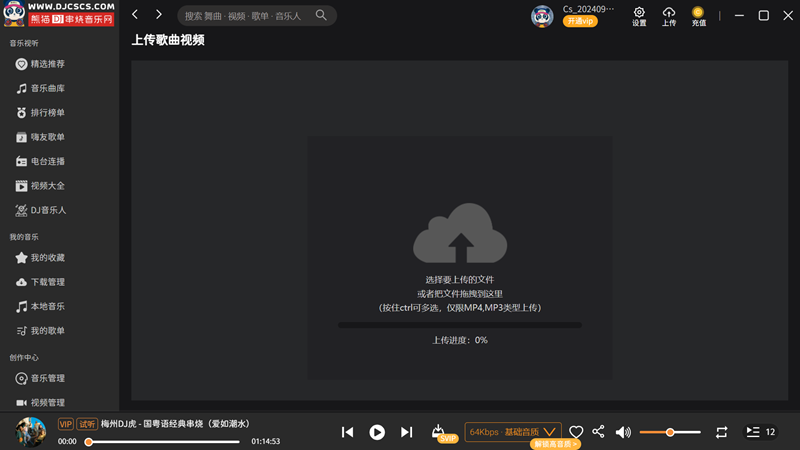Click the medal icon beside 排行榜单
The height and width of the screenshot is (450, 800).
pyautogui.click(x=21, y=113)
